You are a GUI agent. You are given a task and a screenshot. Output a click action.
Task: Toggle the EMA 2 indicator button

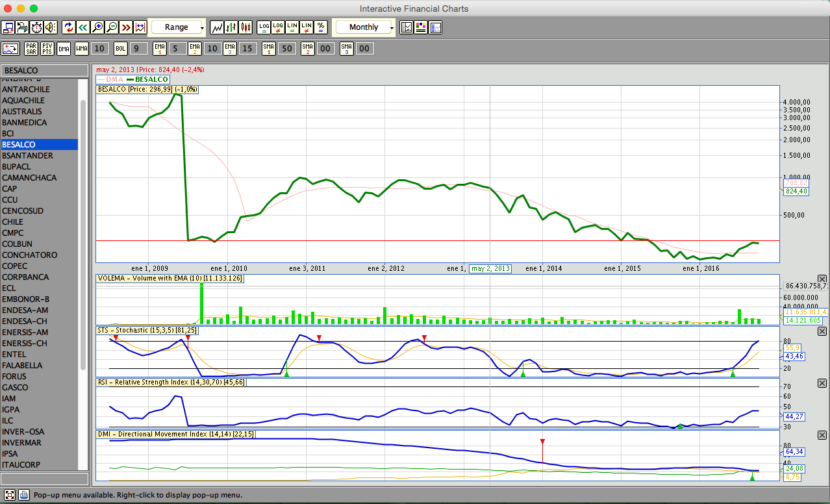pyautogui.click(x=195, y=49)
